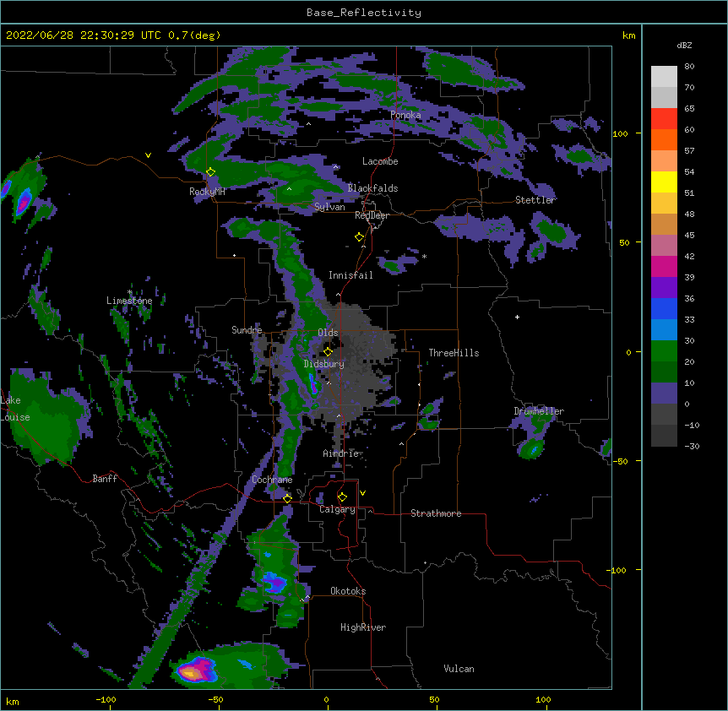The image size is (728, 711).
Task: Click the Ponoka city label
Action: click(x=405, y=115)
